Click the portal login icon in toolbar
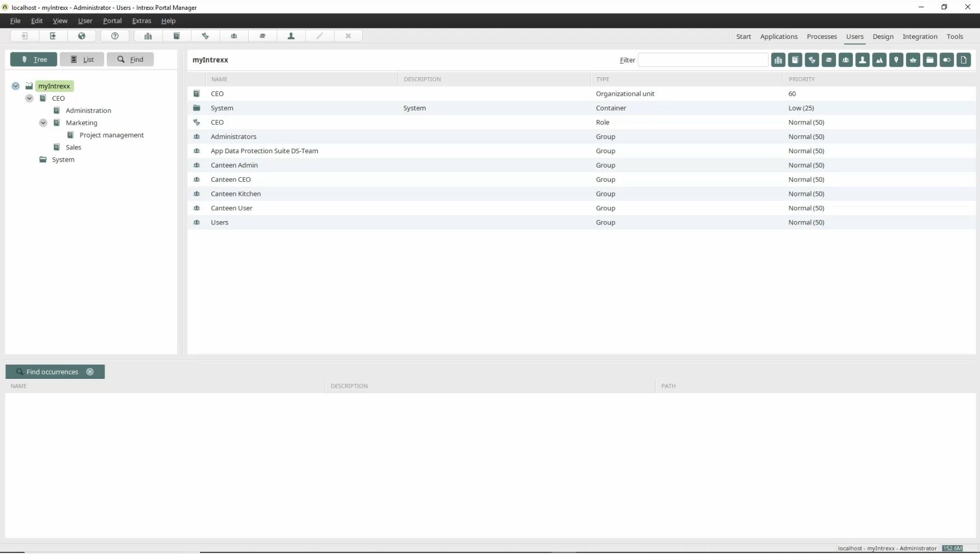This screenshot has width=980, height=554. [25, 36]
